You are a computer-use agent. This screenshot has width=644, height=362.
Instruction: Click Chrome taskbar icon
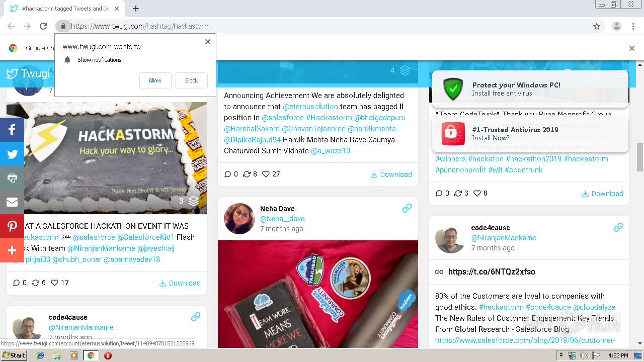91,355
